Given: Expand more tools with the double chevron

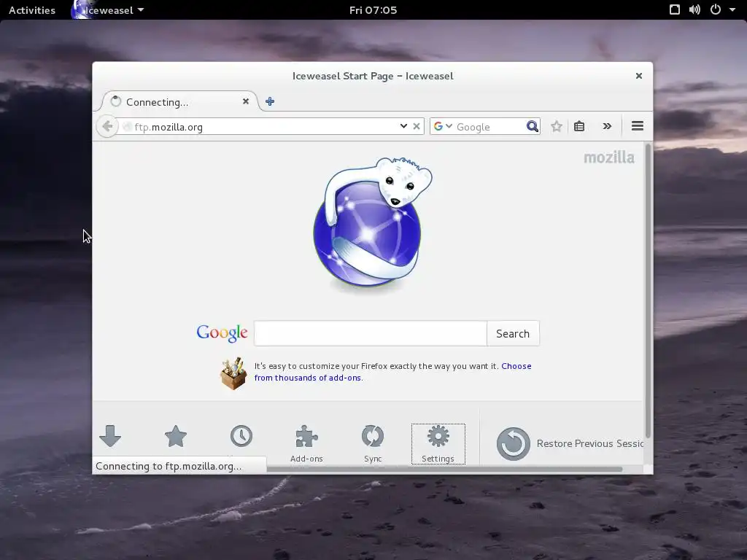Looking at the screenshot, I should click(607, 126).
